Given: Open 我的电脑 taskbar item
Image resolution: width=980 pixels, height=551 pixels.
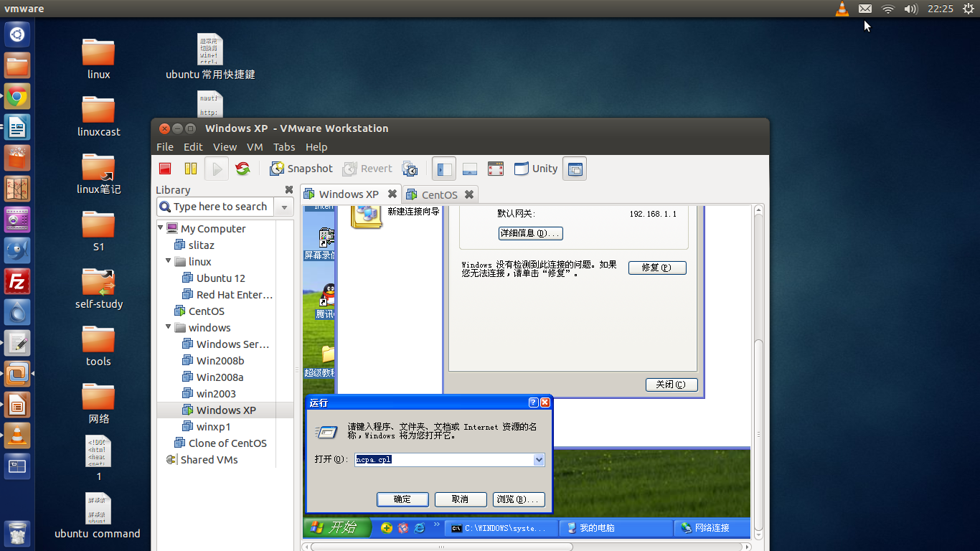Looking at the screenshot, I should pyautogui.click(x=616, y=528).
